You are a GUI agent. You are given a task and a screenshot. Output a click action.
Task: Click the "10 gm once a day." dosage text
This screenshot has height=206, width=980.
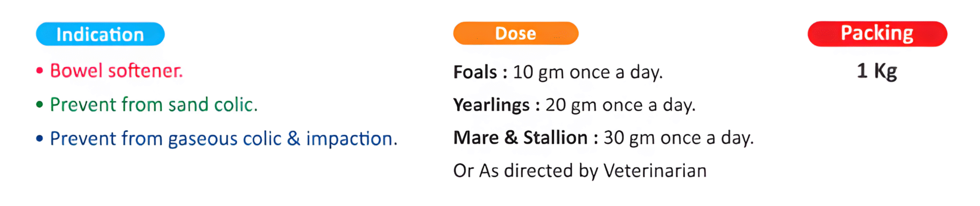pos(588,72)
